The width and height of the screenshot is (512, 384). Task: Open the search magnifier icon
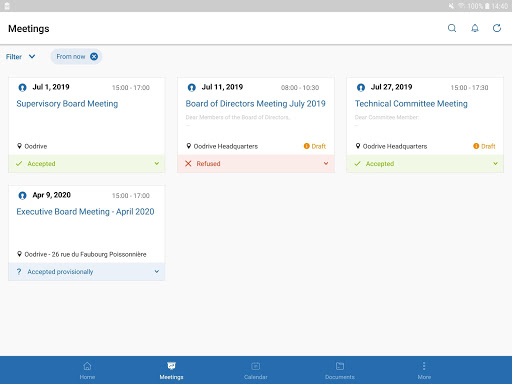coord(452,28)
